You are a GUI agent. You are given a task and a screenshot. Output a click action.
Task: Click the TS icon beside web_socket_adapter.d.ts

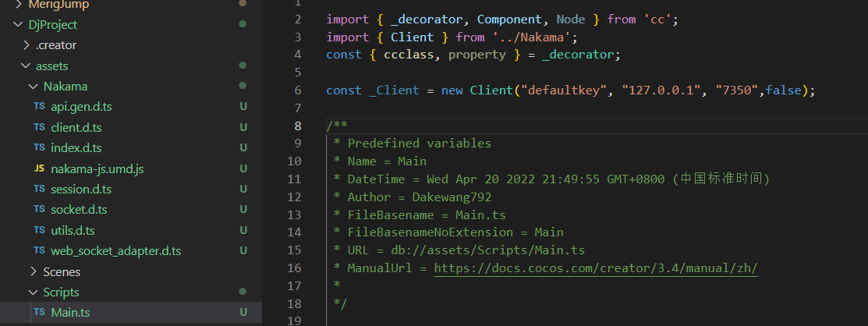click(39, 251)
